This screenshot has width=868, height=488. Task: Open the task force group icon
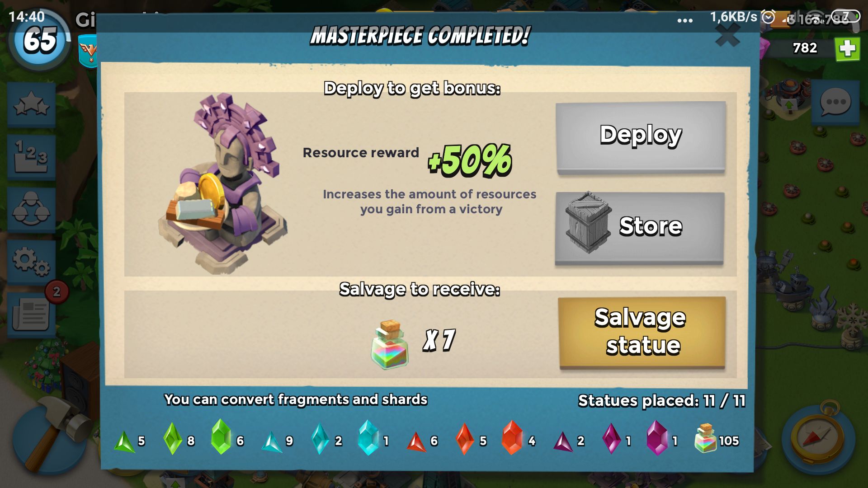pyautogui.click(x=31, y=210)
